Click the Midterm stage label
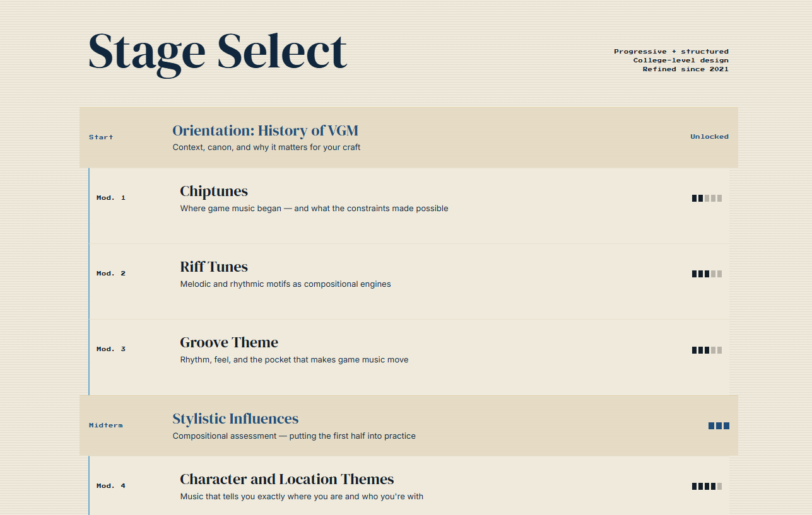 (x=106, y=425)
